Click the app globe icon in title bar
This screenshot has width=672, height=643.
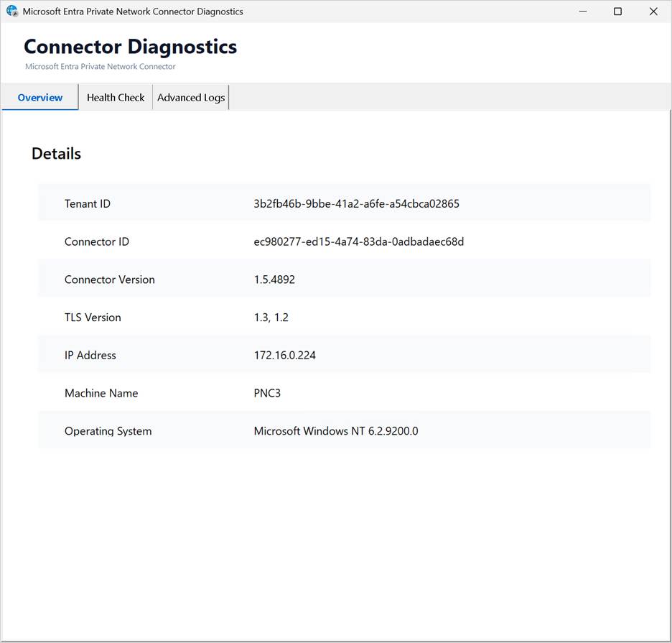pos(12,11)
